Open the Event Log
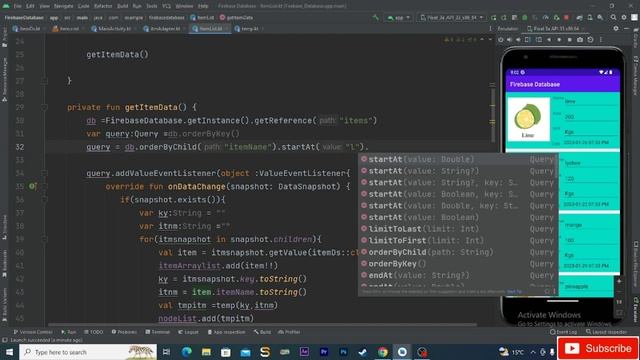The image size is (640, 360). [x=564, y=332]
